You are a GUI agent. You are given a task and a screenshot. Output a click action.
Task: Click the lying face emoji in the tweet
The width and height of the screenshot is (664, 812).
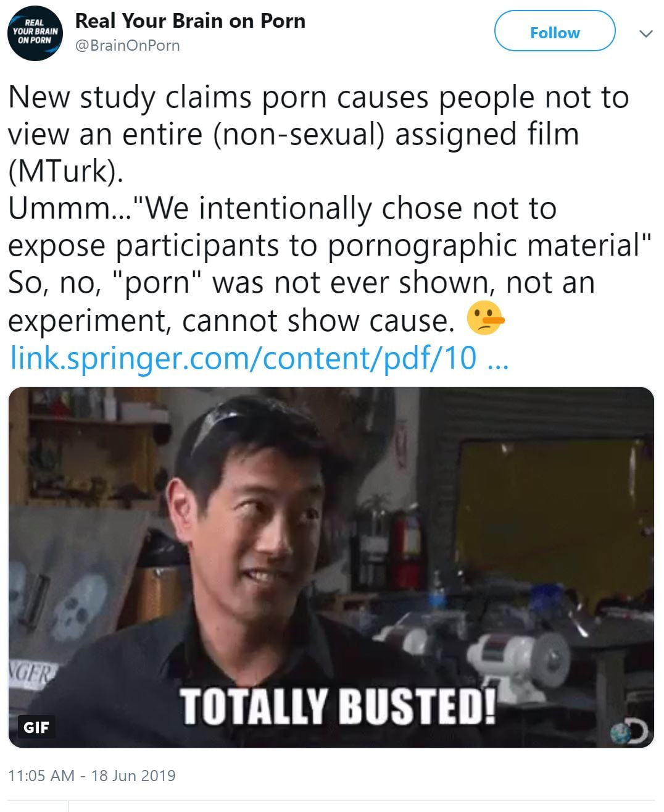pos(486,319)
